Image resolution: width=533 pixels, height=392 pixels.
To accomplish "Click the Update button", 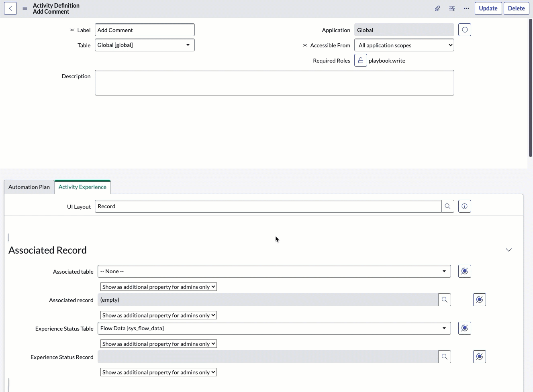I will (x=488, y=8).
